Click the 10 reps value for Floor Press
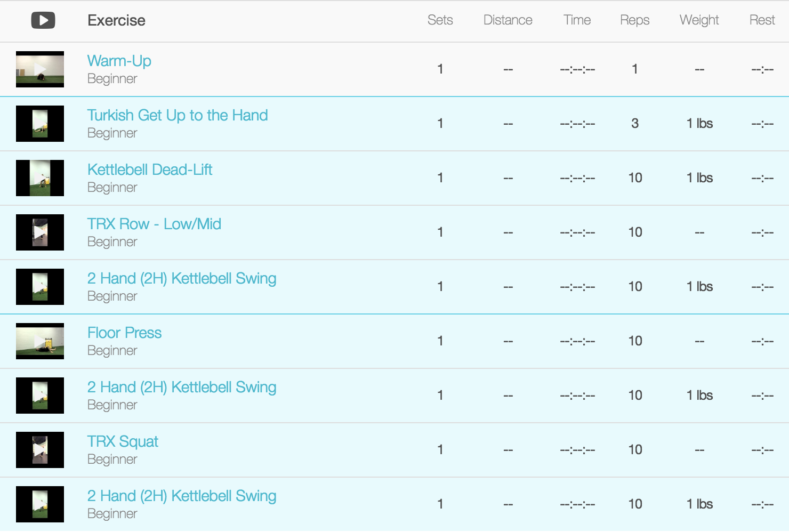 point(635,341)
